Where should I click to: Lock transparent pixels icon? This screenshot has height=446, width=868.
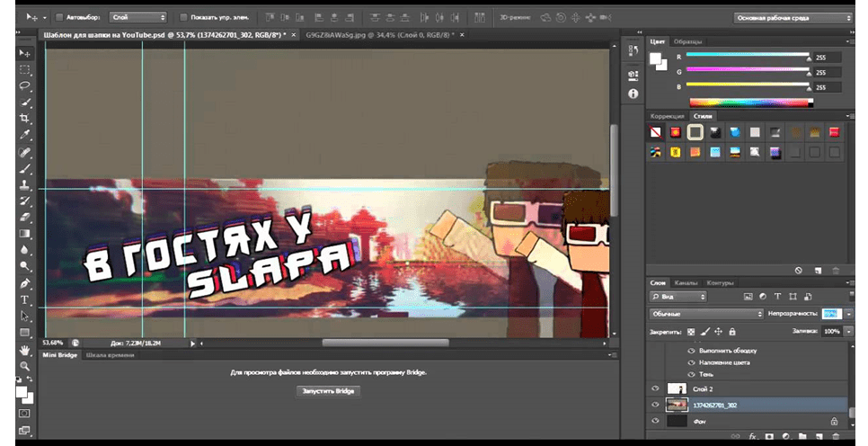pos(691,332)
